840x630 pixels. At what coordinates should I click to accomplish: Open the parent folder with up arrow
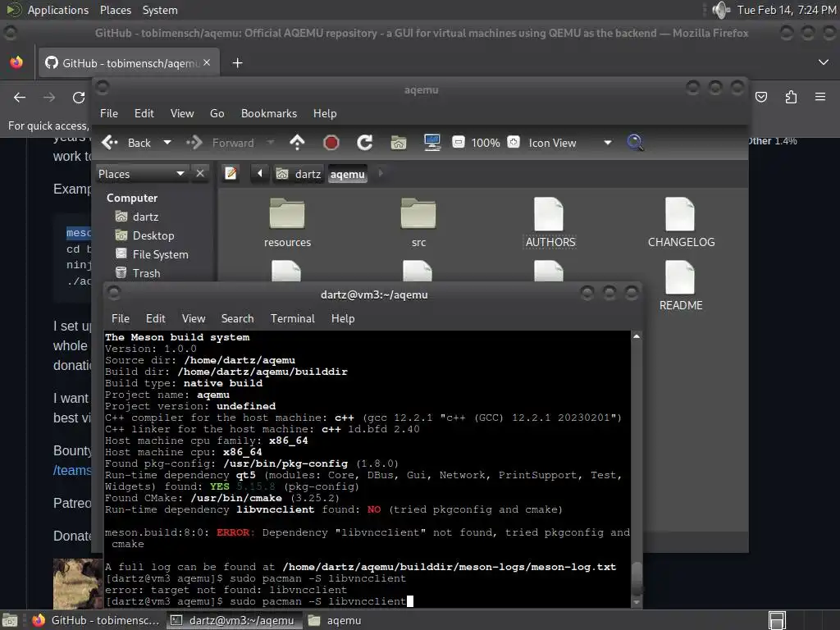click(x=297, y=143)
